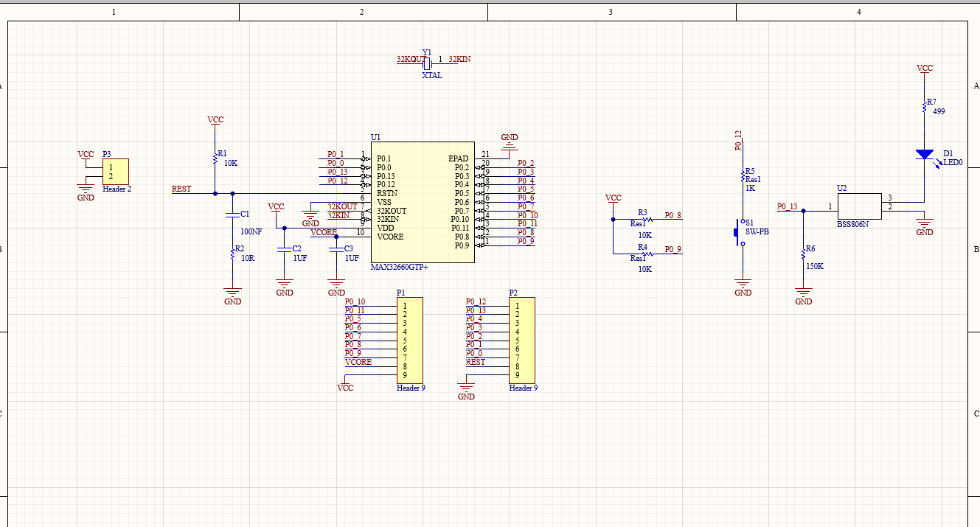980x527 pixels.
Task: Select the C3 capacitor on VCORE
Action: [x=336, y=250]
